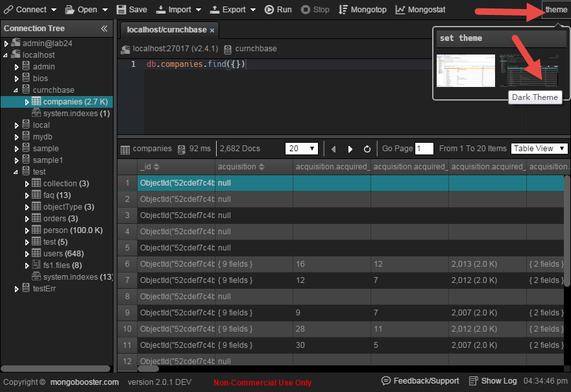This screenshot has width=571, height=392.
Task: Open Mongostat from the toolbar
Action: pyautogui.click(x=420, y=10)
